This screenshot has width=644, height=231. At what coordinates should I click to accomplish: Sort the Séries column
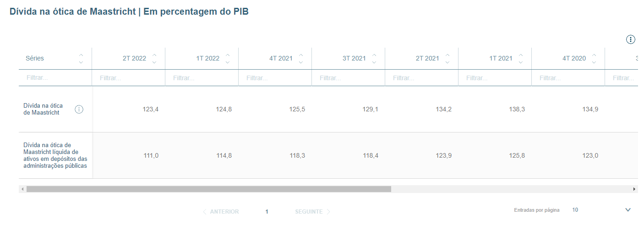(81, 58)
